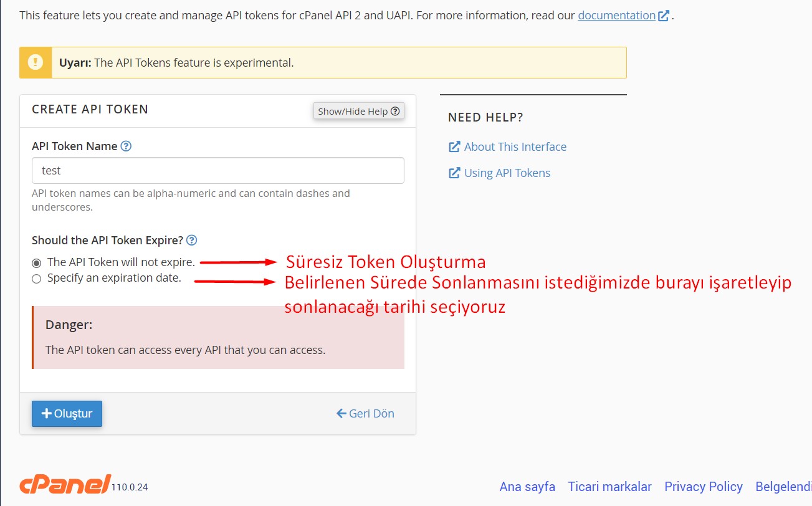
Task: Select 'The API Token will not expire' option
Action: (x=37, y=262)
